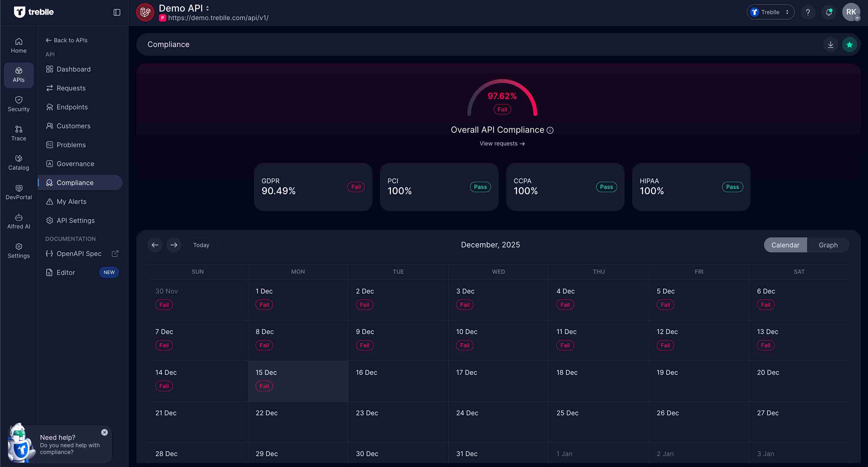Dismiss the Need help chat popup

pyautogui.click(x=104, y=433)
